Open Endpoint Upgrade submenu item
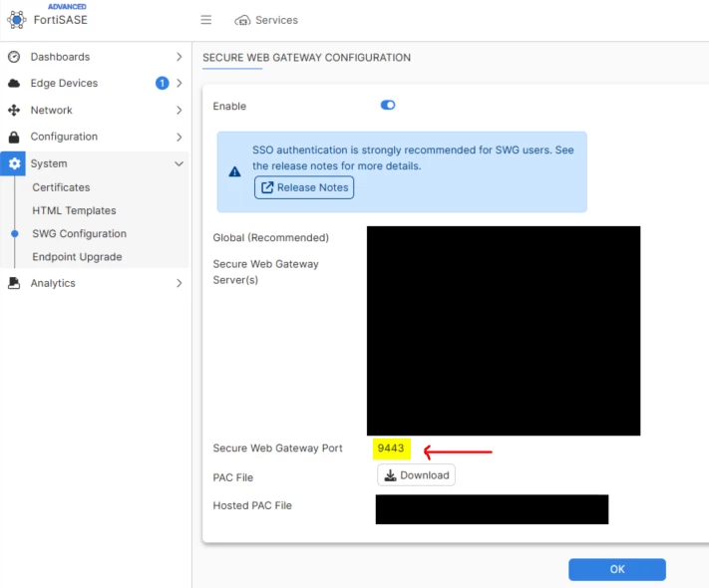 click(77, 257)
